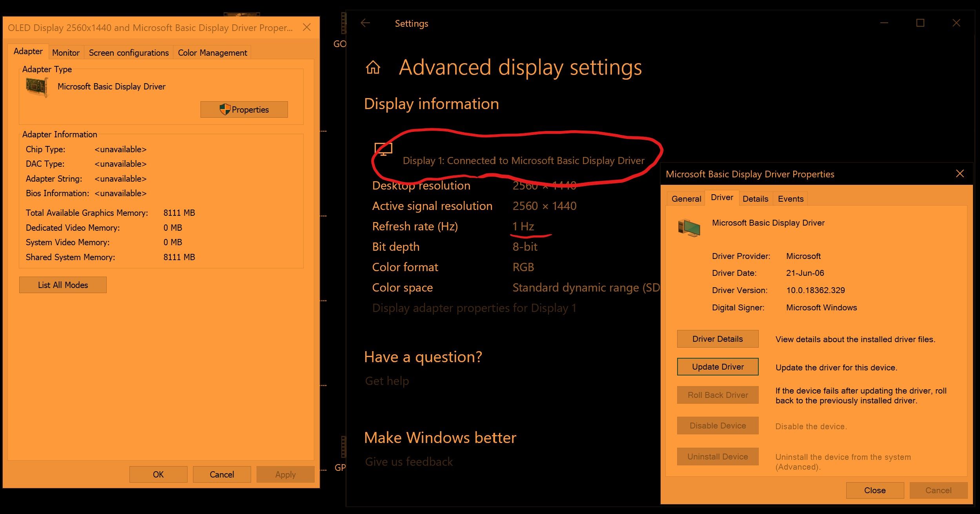Click the monitor icon beside Display 1

(383, 149)
